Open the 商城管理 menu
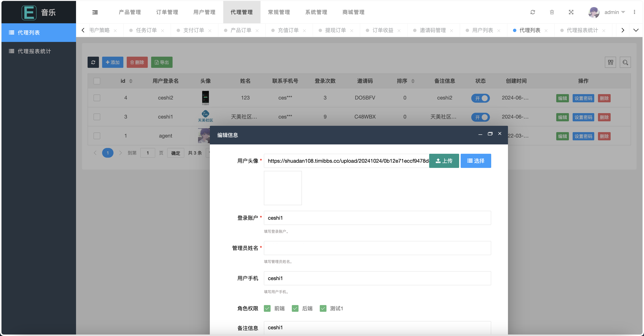This screenshot has width=644, height=336. 353,12
